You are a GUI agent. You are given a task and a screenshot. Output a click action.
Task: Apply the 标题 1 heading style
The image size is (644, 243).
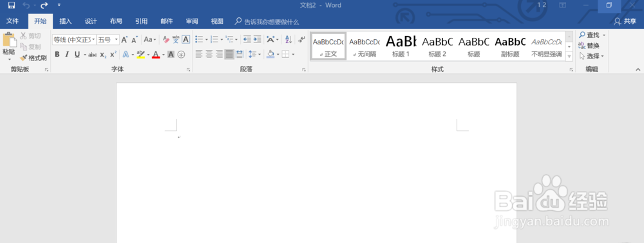point(401,46)
